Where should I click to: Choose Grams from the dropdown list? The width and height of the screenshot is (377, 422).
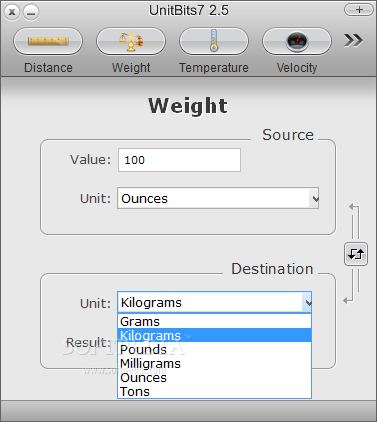214,321
